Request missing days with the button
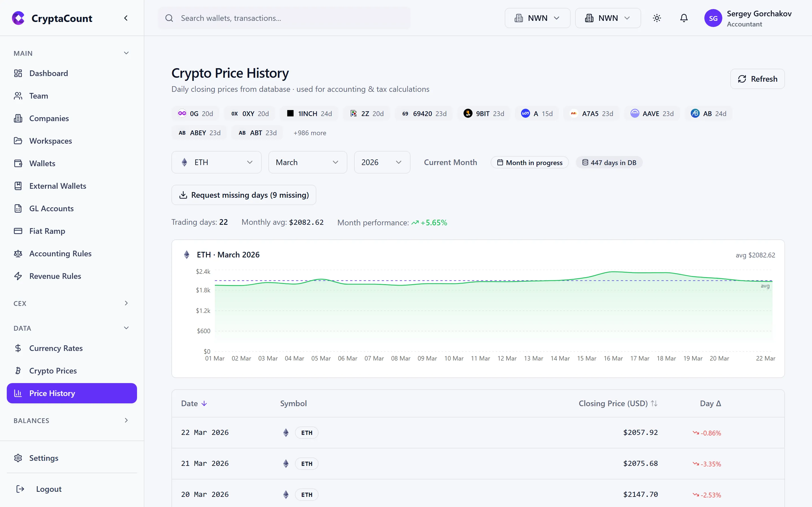The width and height of the screenshot is (812, 507). 244,194
